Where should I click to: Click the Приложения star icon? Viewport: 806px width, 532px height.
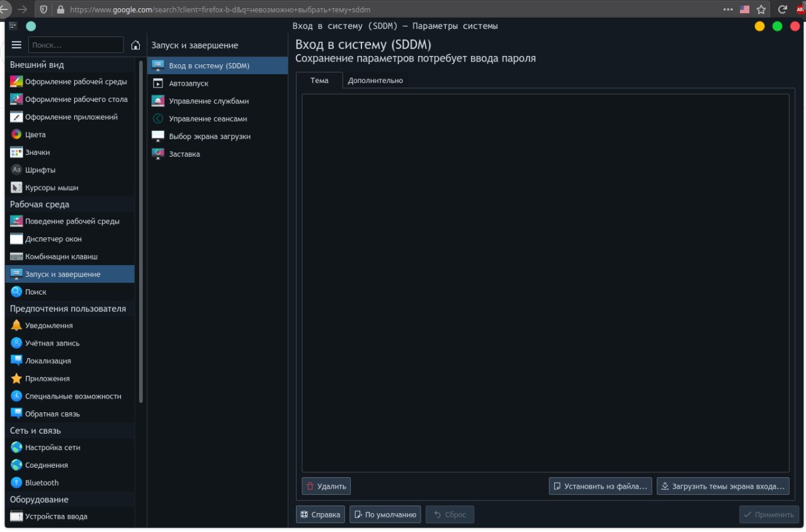16,378
